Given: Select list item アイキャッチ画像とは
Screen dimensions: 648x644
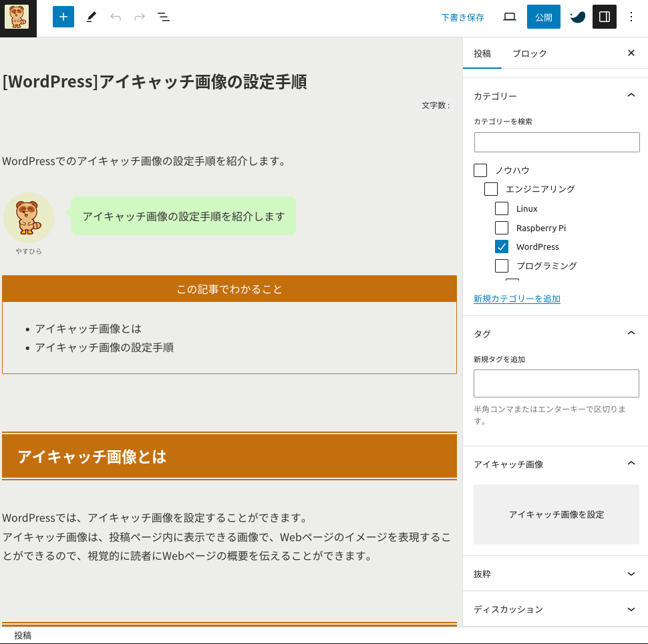Looking at the screenshot, I should [x=88, y=329].
